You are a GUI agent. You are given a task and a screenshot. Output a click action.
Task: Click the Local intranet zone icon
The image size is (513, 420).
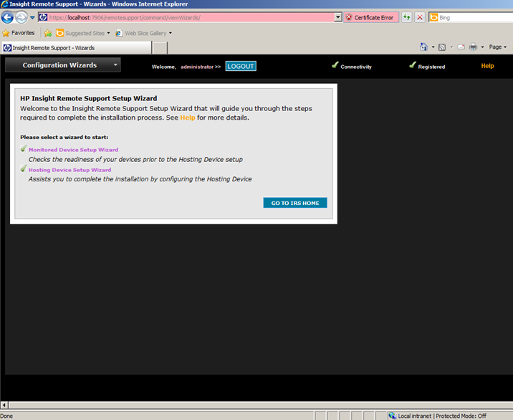click(392, 416)
